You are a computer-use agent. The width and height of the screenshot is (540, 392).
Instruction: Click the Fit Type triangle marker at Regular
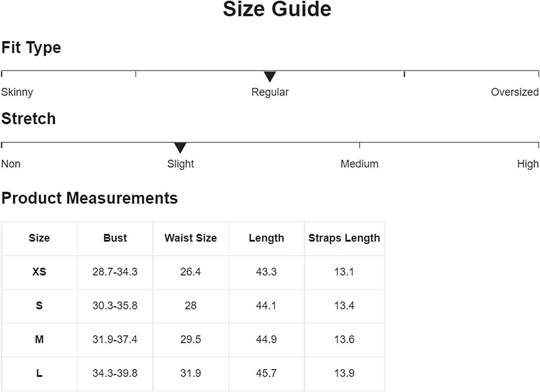point(270,76)
